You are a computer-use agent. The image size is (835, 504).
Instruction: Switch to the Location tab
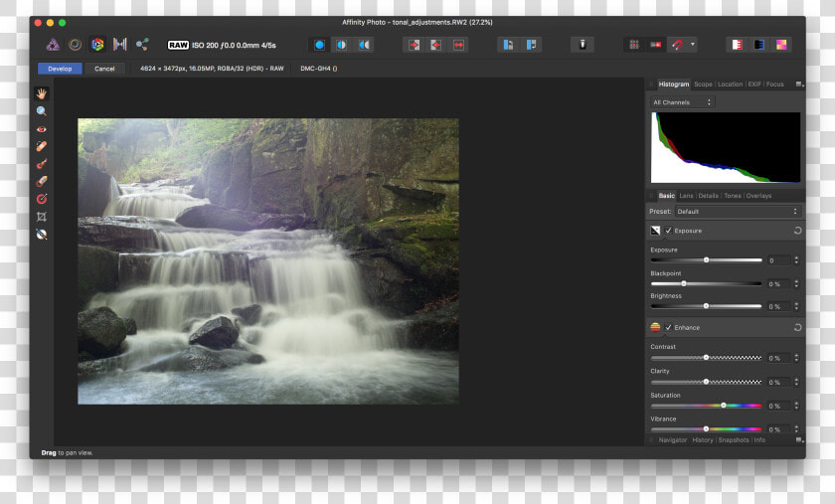[x=730, y=84]
